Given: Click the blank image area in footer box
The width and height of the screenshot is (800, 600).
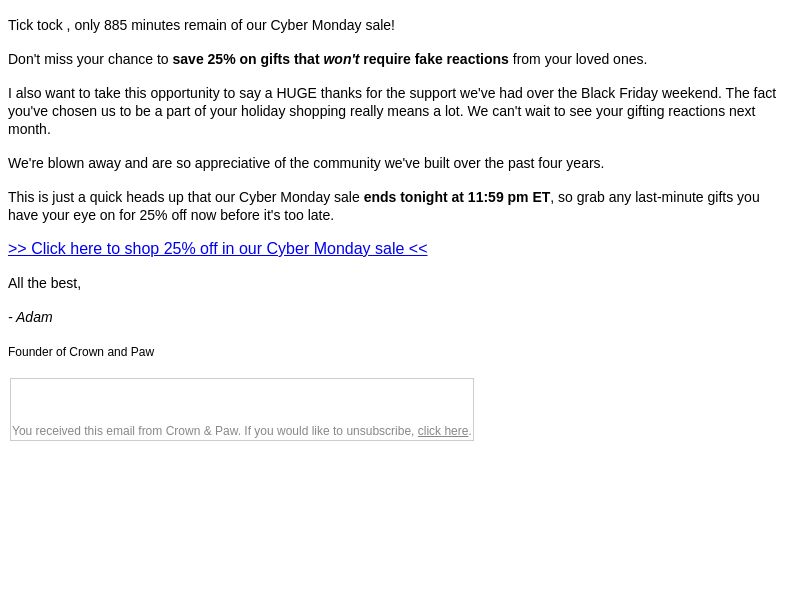Looking at the screenshot, I should point(242,402).
